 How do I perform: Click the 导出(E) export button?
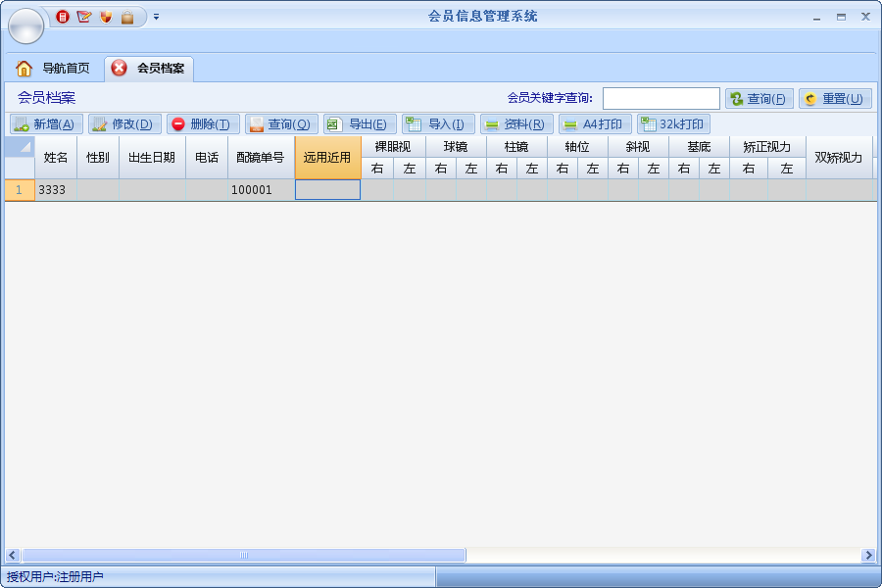click(x=360, y=123)
